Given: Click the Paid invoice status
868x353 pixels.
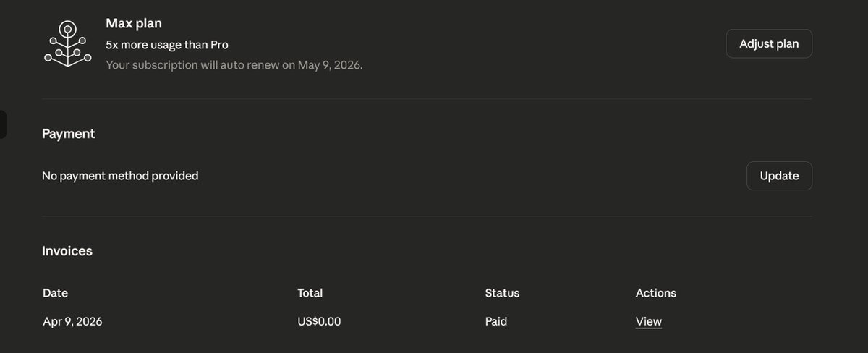Looking at the screenshot, I should click(x=496, y=321).
